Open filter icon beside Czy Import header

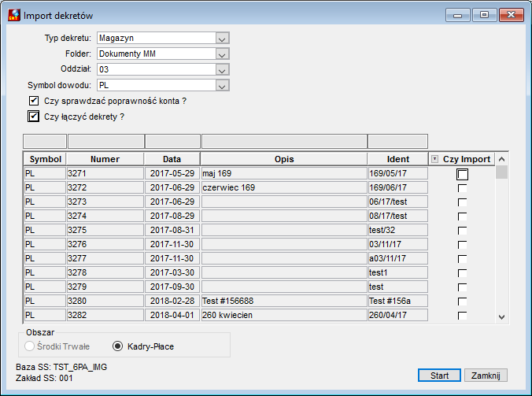tap(434, 159)
